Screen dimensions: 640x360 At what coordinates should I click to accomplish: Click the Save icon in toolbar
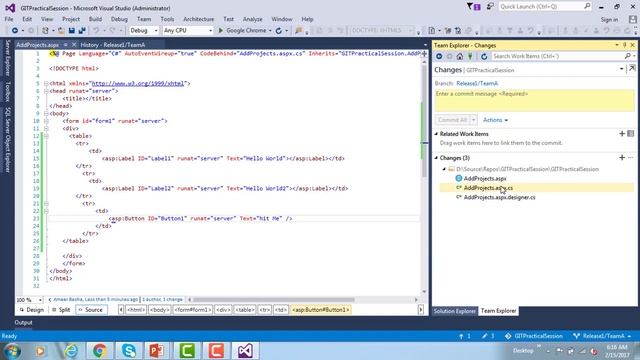pos(72,31)
